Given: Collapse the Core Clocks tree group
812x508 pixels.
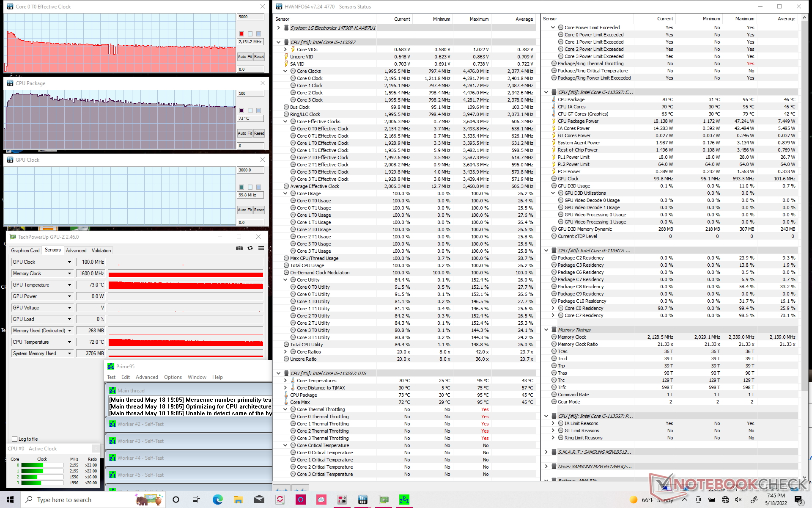Looking at the screenshot, I should pos(285,71).
